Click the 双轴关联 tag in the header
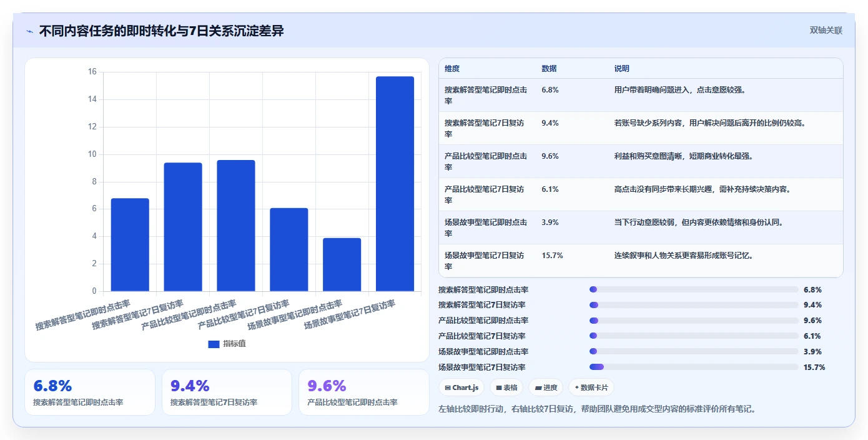The width and height of the screenshot is (868, 440). point(826,31)
